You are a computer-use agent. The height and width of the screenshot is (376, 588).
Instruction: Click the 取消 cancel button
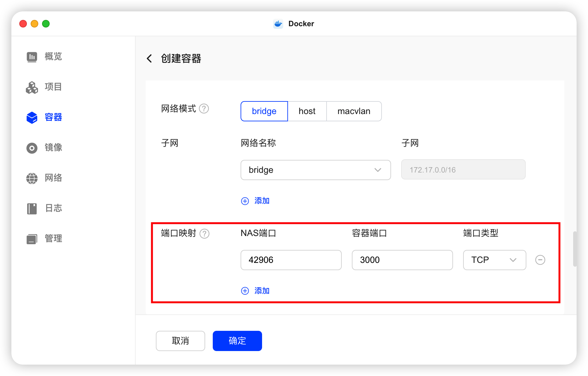pos(181,341)
